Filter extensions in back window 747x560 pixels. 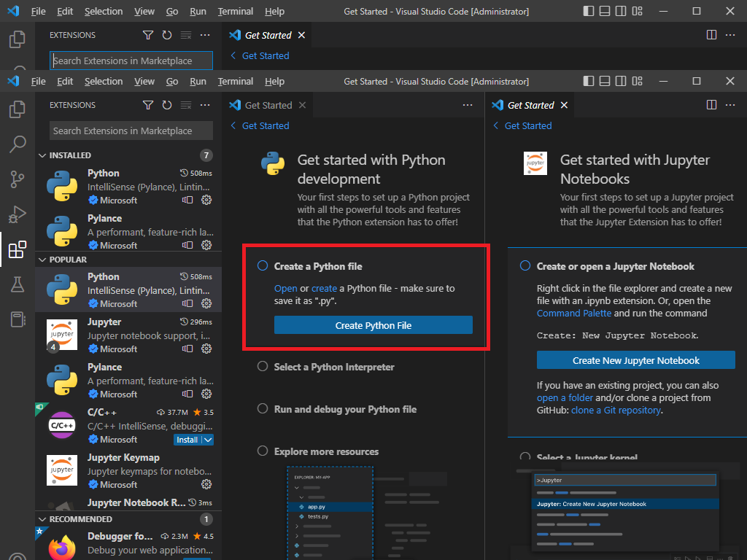pyautogui.click(x=148, y=35)
